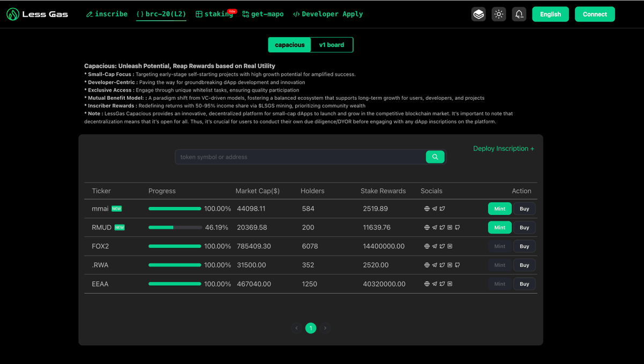Open mmai website globe icon

point(427,209)
